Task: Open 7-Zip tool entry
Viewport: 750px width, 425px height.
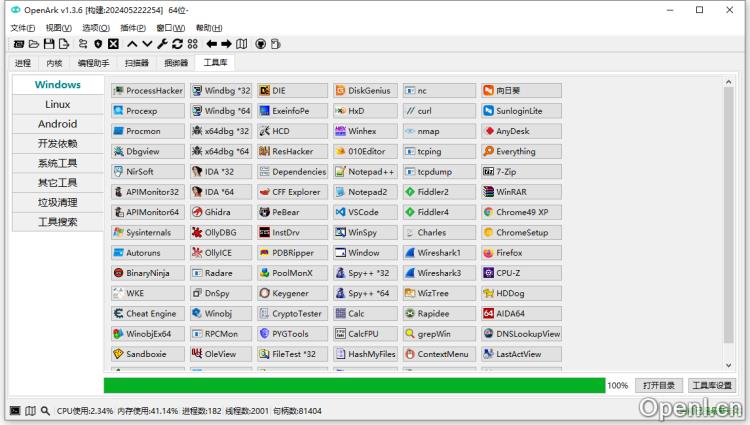Action: coord(521,172)
